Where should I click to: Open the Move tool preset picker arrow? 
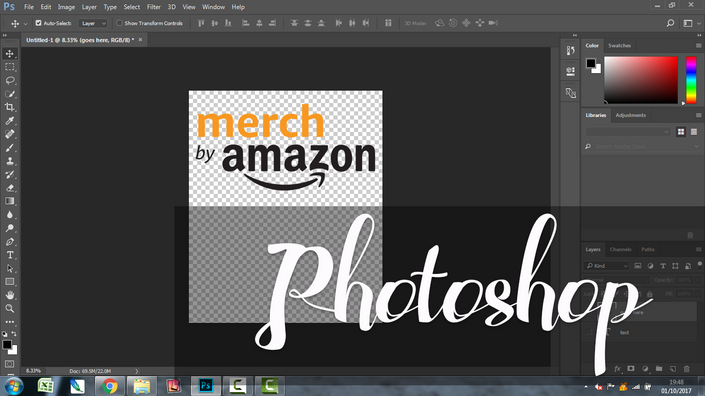click(x=25, y=23)
